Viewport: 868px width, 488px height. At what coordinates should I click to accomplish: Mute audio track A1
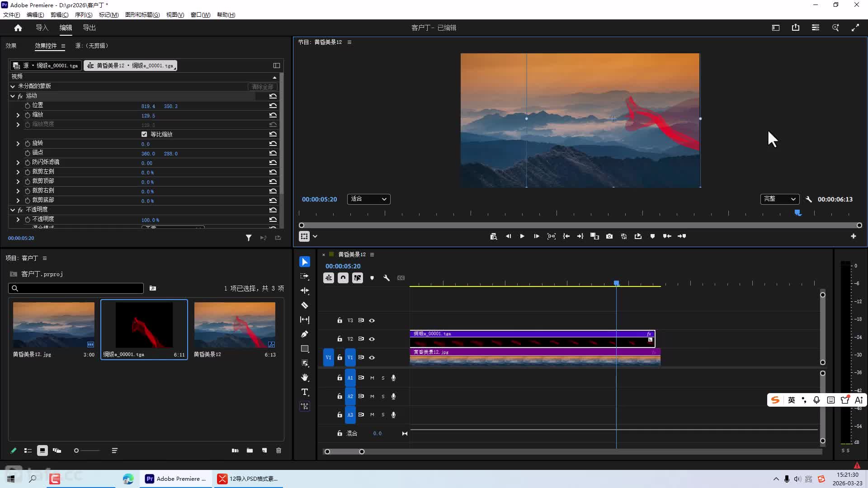point(372,378)
